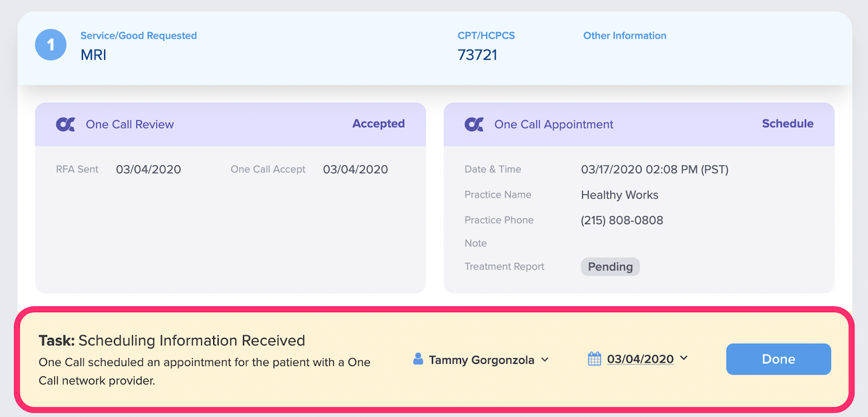The height and width of the screenshot is (417, 868).
Task: Mark the task as Done
Action: click(x=778, y=359)
